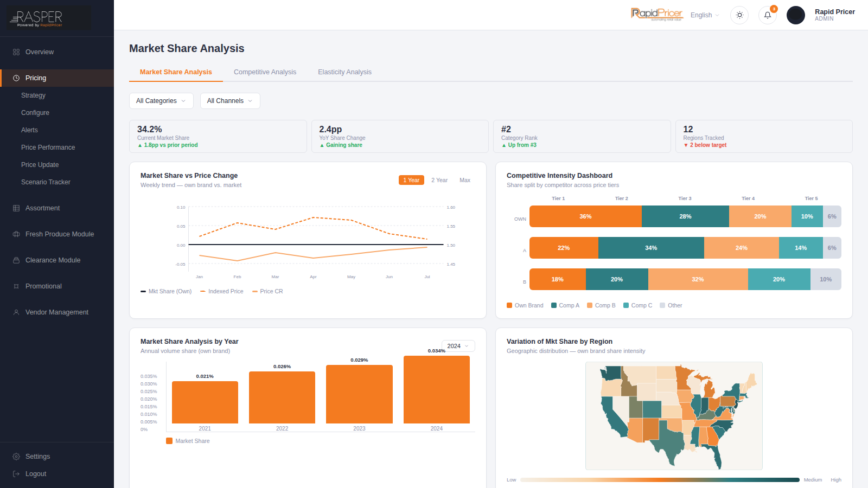Click the Assortment table icon
The width and height of the screenshot is (868, 488).
[x=16, y=208]
